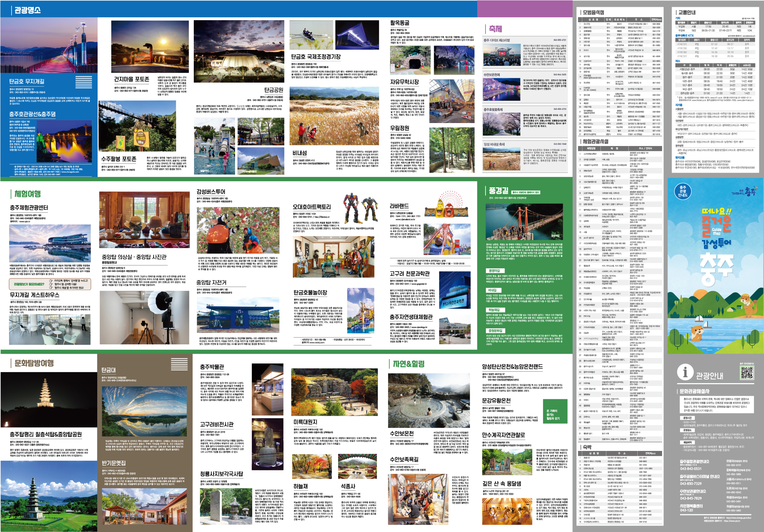
Task: Click the 깊은 산 속 옹달샘 heading
Action: coord(502,484)
